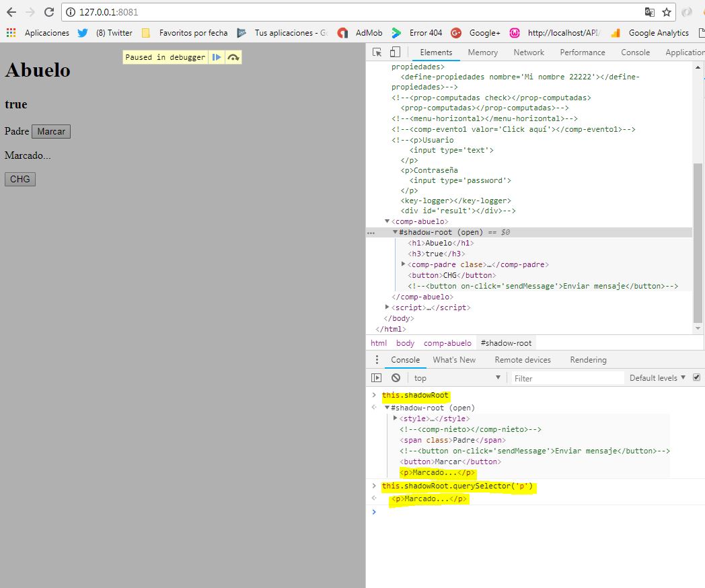Select the h1 Abuelo element line

441,243
